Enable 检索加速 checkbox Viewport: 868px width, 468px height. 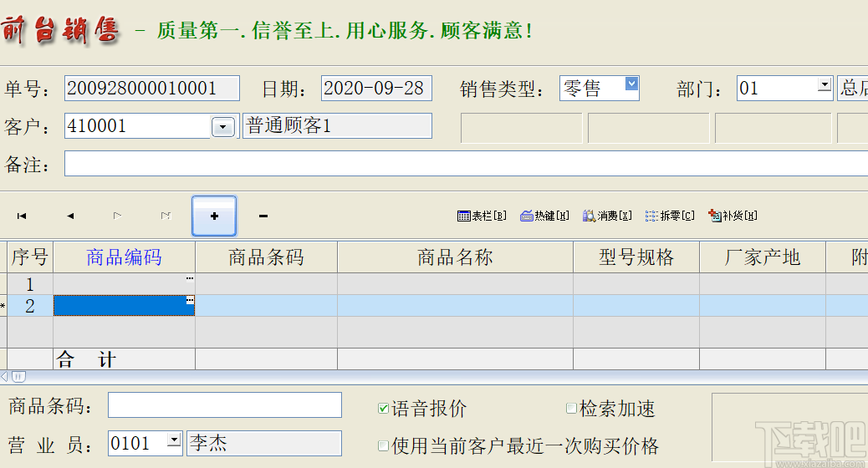click(571, 409)
